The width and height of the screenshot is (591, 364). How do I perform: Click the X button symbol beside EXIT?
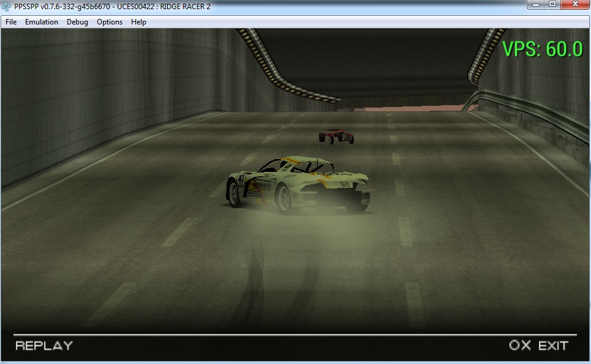click(525, 346)
